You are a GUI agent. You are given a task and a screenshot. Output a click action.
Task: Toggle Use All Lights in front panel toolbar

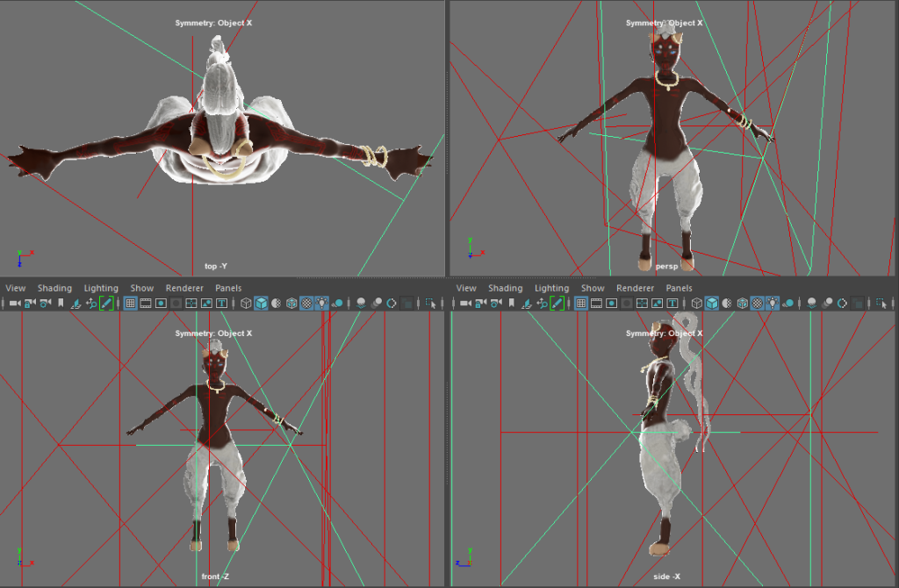point(321,304)
